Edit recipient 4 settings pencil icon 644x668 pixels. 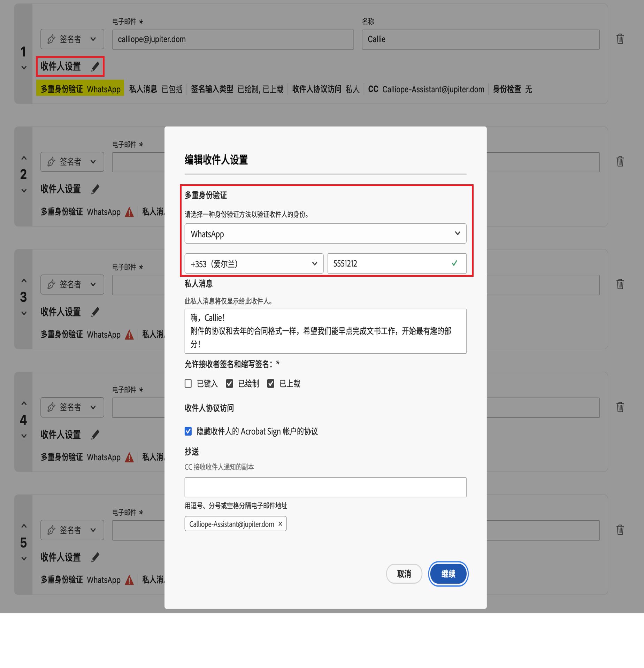95,435
